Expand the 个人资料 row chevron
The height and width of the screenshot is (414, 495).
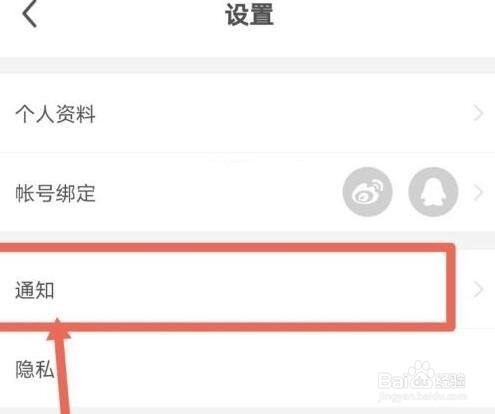[x=478, y=113]
